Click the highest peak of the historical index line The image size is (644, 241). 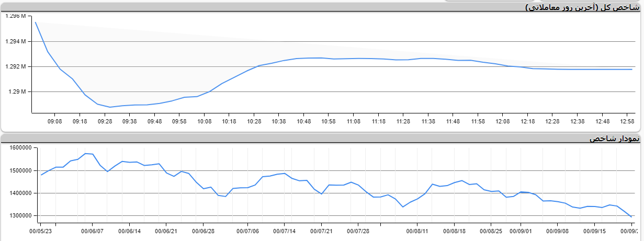tap(85, 153)
